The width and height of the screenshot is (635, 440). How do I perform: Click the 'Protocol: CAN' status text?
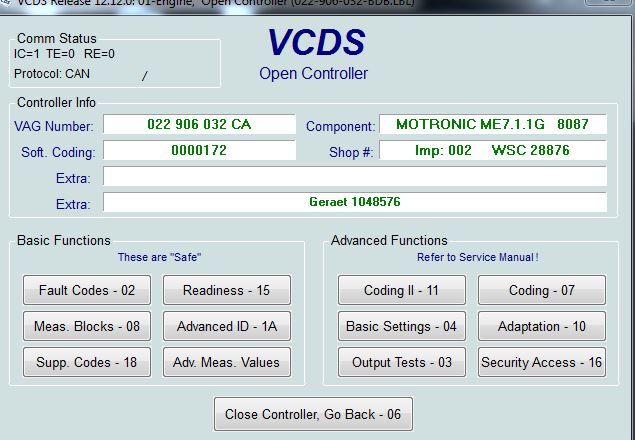click(52, 74)
